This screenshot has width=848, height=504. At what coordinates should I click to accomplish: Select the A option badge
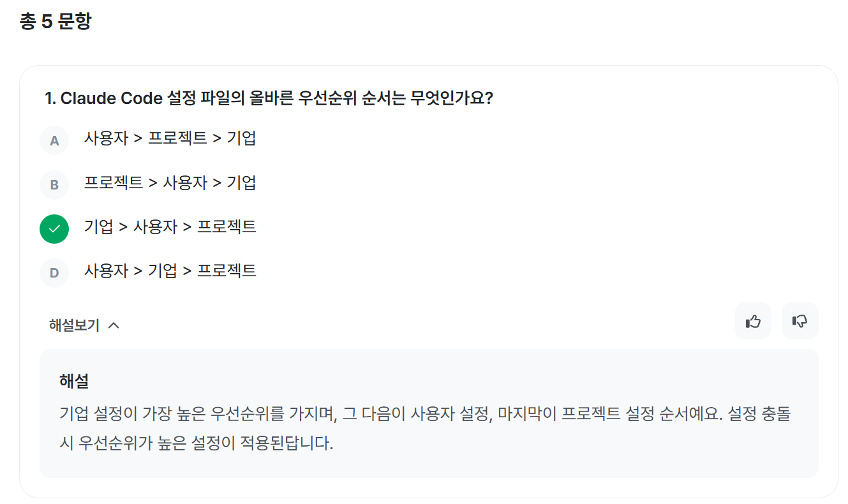click(54, 140)
